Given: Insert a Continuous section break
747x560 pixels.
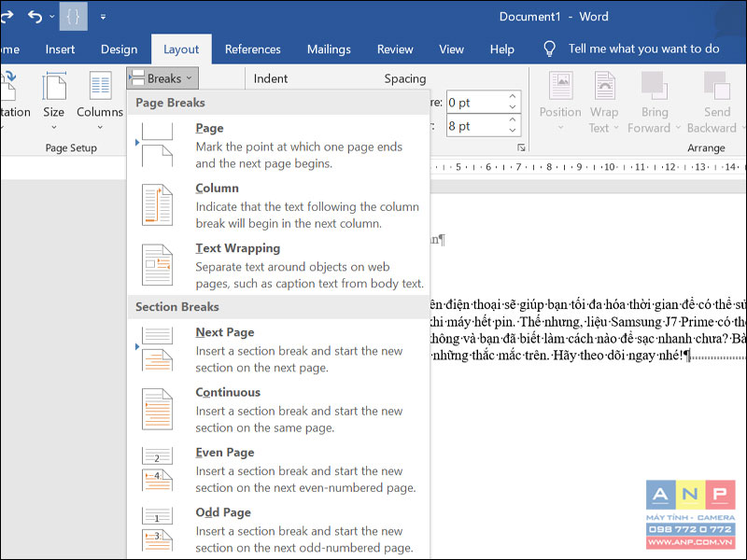Looking at the screenshot, I should point(278,410).
